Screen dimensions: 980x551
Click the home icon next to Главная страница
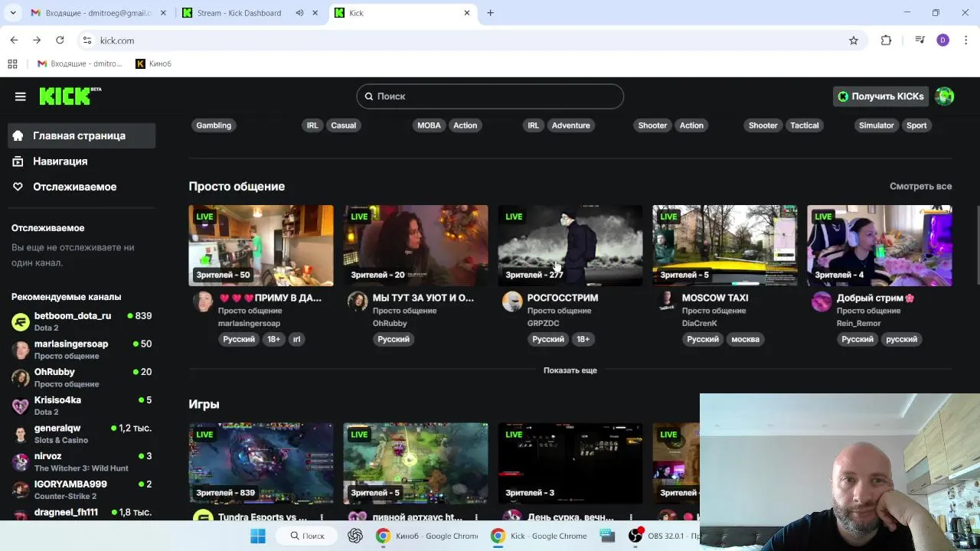pyautogui.click(x=18, y=135)
